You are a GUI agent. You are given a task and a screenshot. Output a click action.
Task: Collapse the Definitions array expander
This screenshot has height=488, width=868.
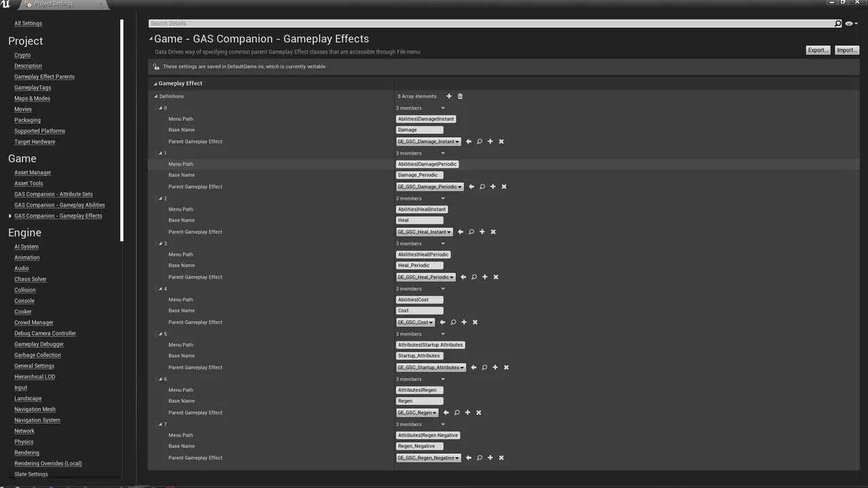click(x=156, y=96)
